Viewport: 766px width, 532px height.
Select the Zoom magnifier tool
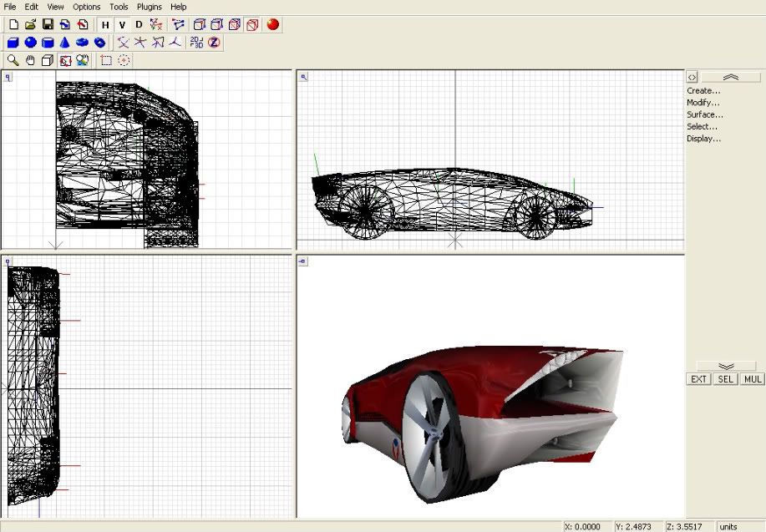(13, 60)
